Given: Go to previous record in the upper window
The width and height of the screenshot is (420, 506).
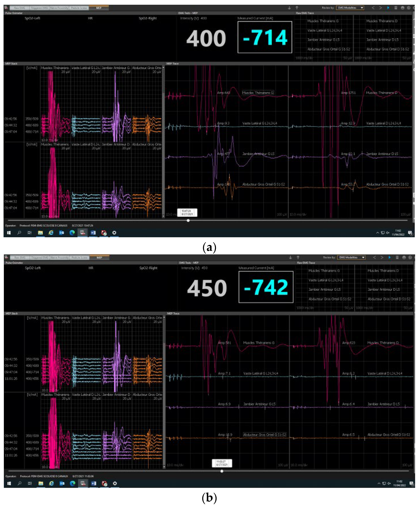Looking at the screenshot, I should (373, 8).
